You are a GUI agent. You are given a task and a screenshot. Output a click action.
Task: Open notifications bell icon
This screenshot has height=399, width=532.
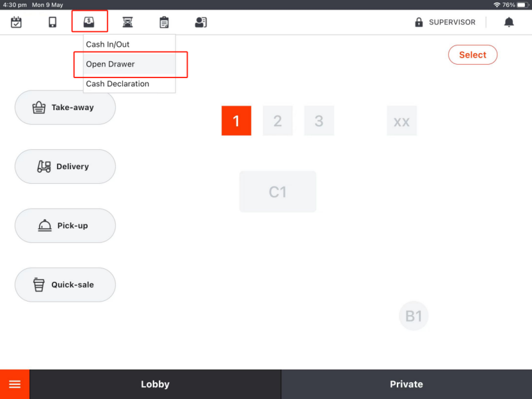coord(509,22)
